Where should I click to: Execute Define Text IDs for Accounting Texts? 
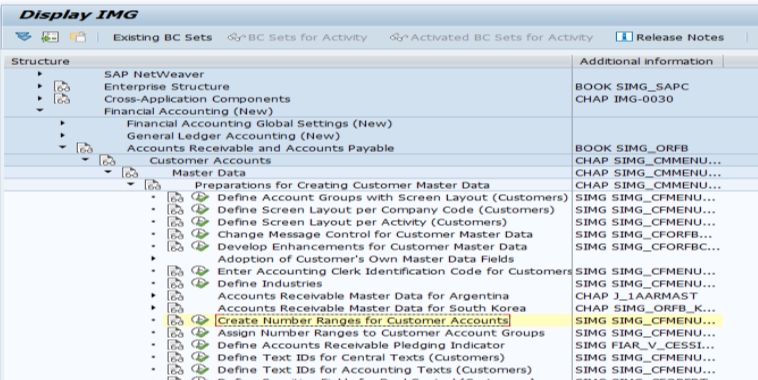tap(200, 369)
